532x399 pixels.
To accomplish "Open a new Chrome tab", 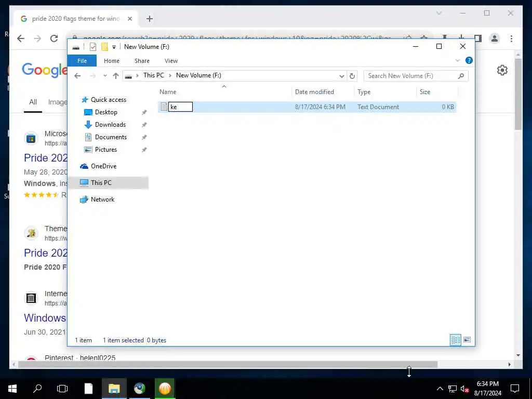I will tap(149, 19).
